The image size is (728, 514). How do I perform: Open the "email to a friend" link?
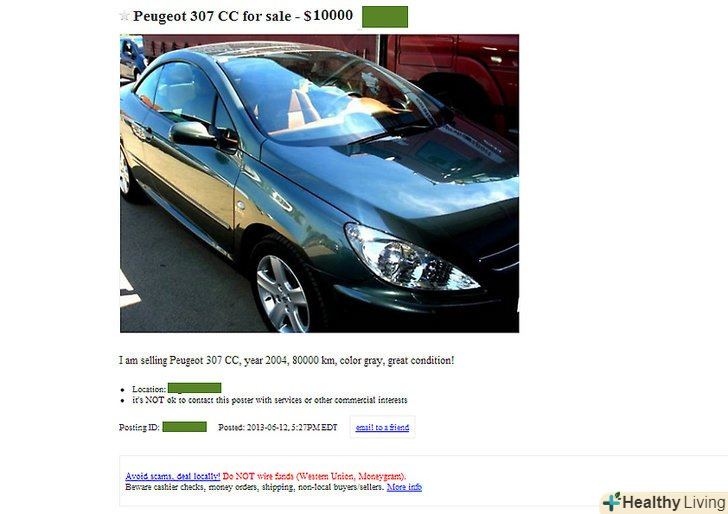382,427
